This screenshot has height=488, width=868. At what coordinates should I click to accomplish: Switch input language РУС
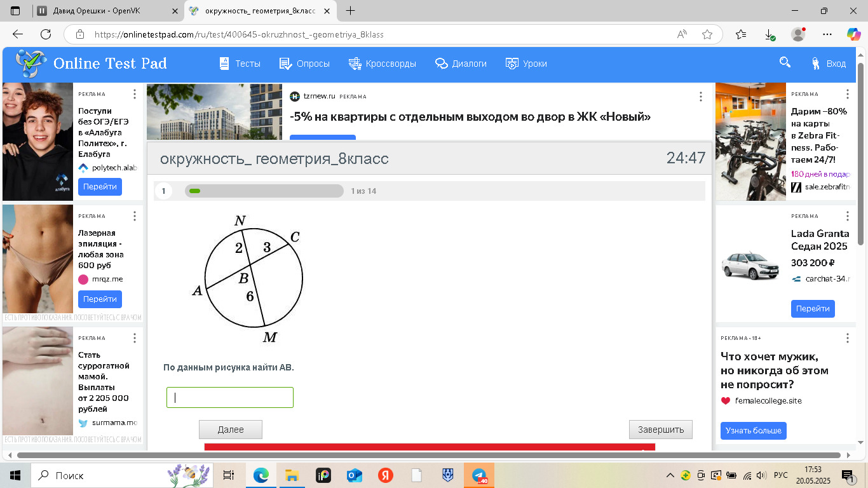point(780,475)
